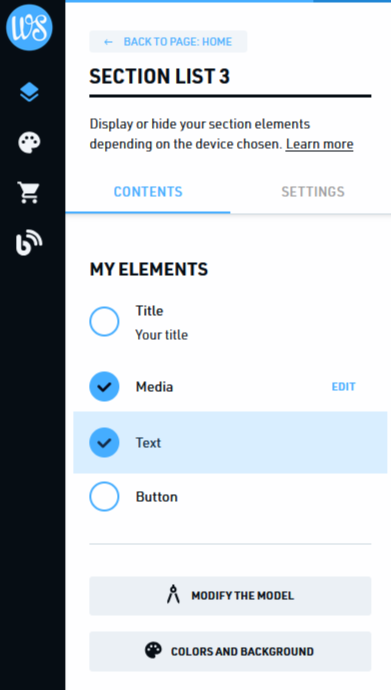391x690 pixels.
Task: Uncheck the Text element checkbox
Action: pyautogui.click(x=104, y=442)
